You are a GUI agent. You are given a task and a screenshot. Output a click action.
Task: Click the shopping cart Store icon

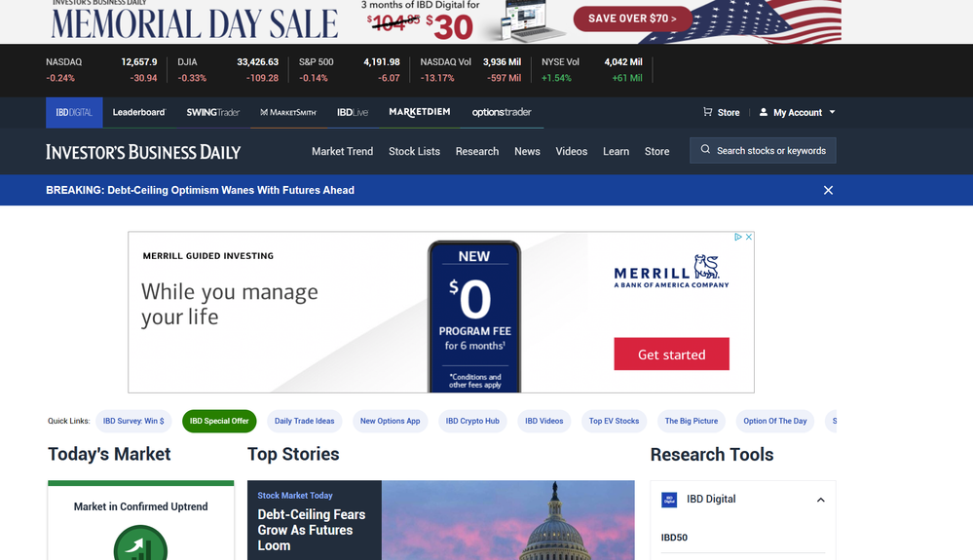707,112
